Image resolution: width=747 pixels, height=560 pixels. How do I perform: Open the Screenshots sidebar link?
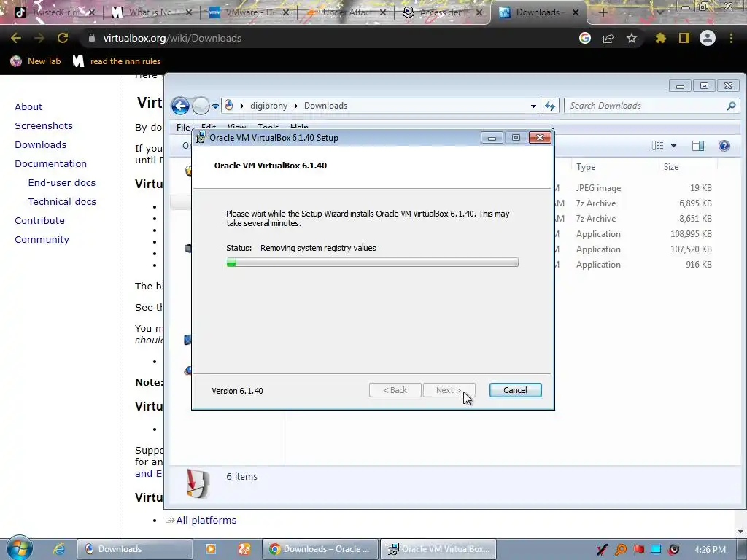tap(44, 125)
